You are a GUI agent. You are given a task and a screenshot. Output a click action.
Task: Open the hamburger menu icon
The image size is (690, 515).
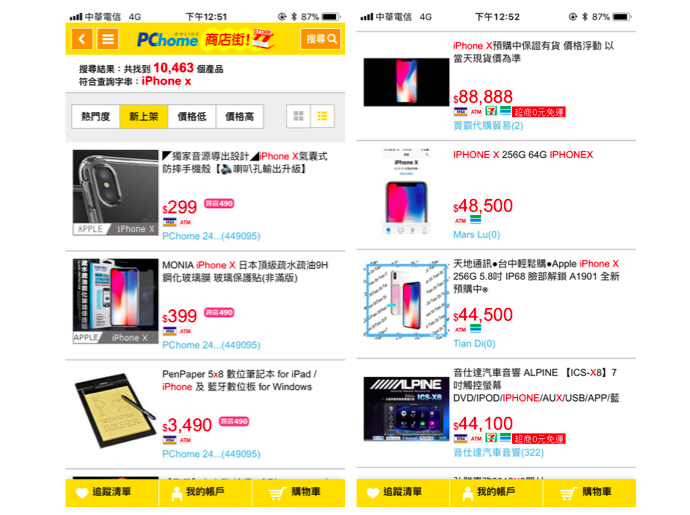coord(107,39)
